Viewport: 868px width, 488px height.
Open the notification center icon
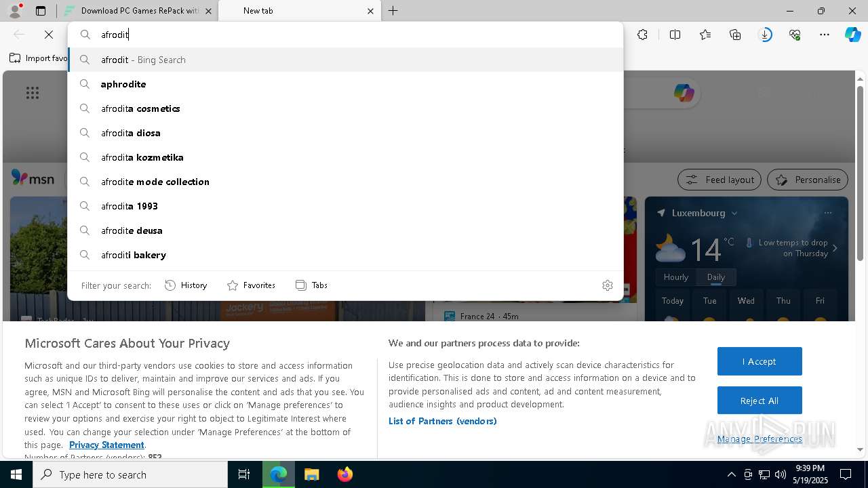point(846,474)
